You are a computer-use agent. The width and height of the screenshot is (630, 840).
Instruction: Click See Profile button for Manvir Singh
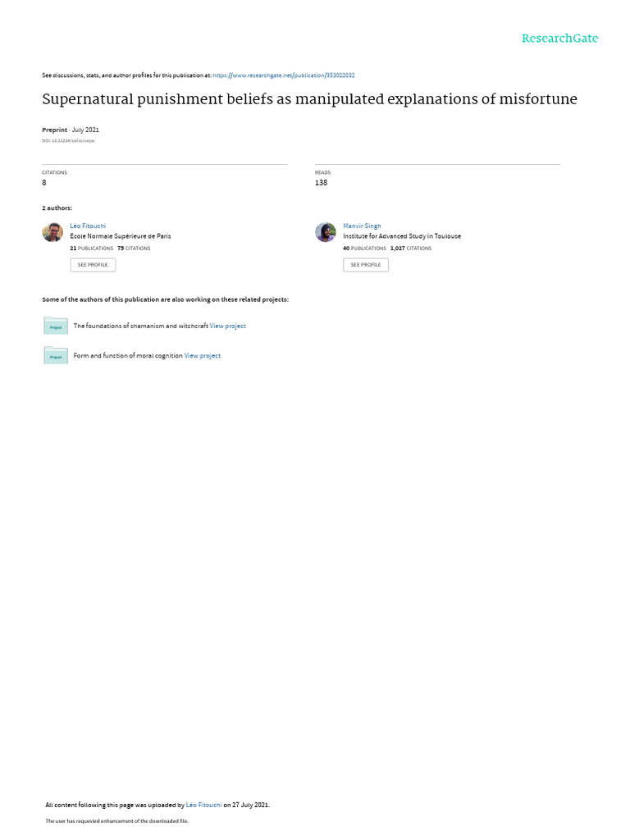tap(366, 265)
